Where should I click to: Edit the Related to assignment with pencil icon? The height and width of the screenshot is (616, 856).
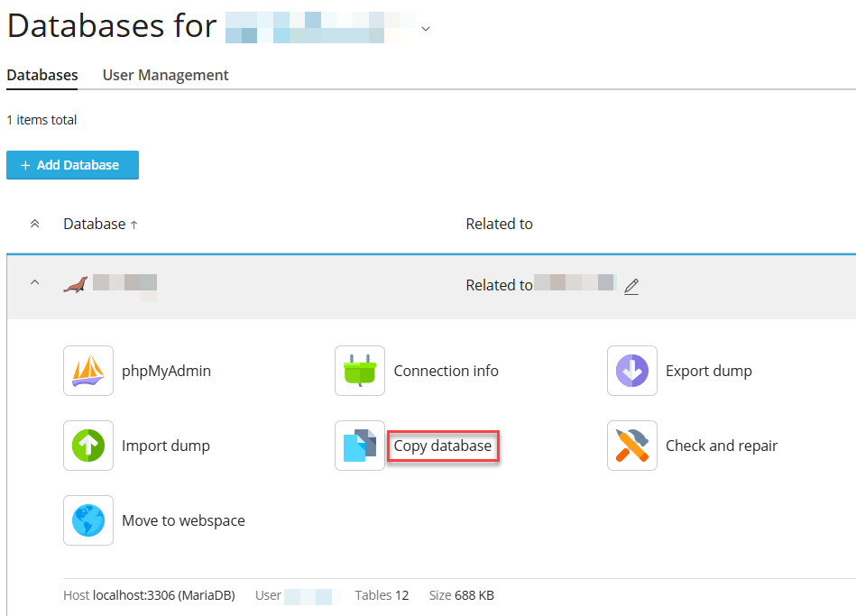pos(631,286)
